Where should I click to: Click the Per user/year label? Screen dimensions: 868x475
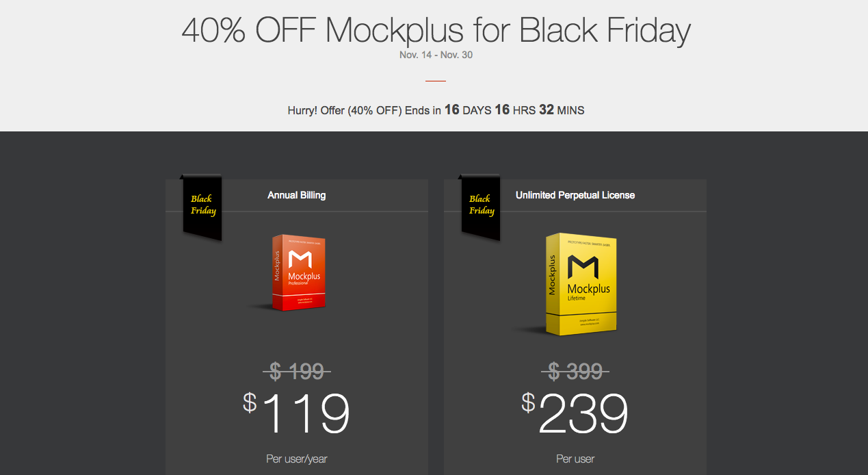click(297, 459)
